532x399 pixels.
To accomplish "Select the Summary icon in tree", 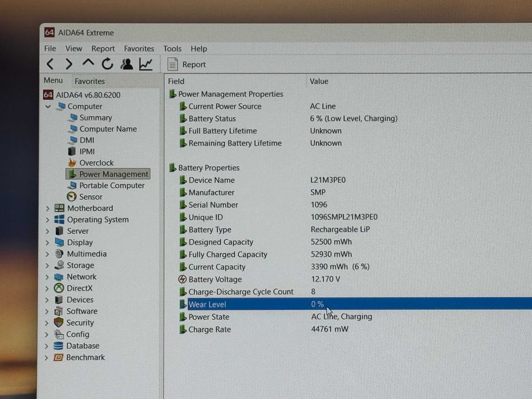I will (x=72, y=118).
